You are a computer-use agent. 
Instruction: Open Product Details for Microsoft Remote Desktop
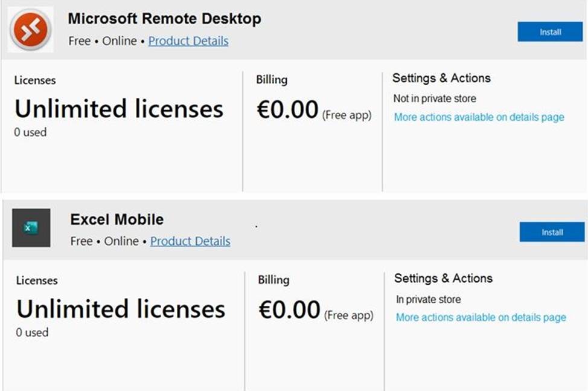tap(188, 41)
